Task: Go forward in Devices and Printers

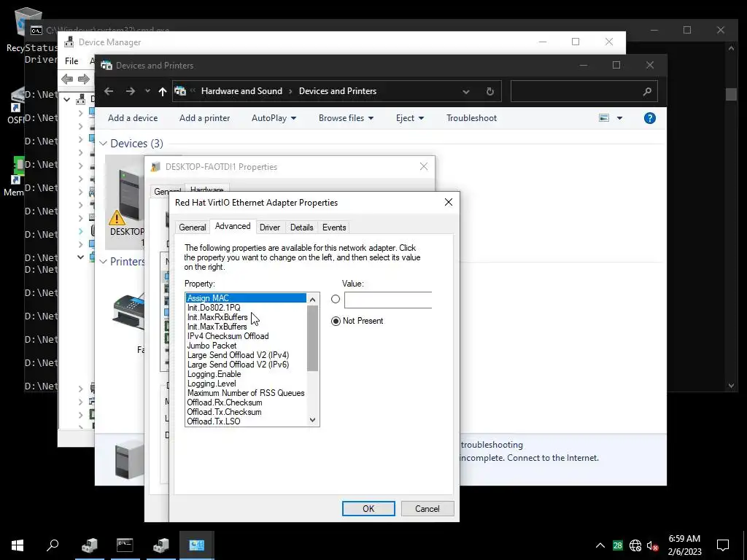Action: click(130, 91)
